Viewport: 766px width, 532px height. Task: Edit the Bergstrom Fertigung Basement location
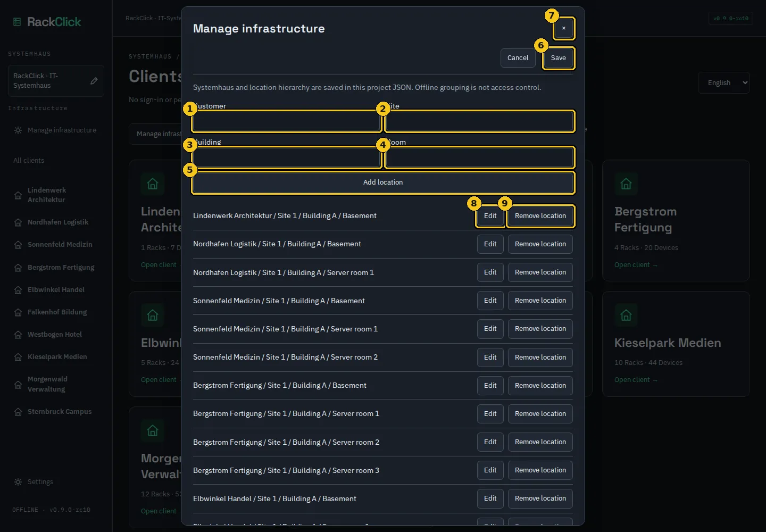point(490,386)
